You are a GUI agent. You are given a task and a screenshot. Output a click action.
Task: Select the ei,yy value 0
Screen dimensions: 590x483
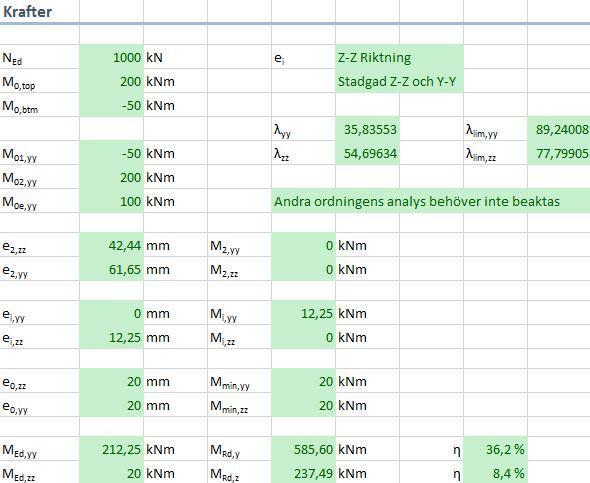pyautogui.click(x=111, y=313)
